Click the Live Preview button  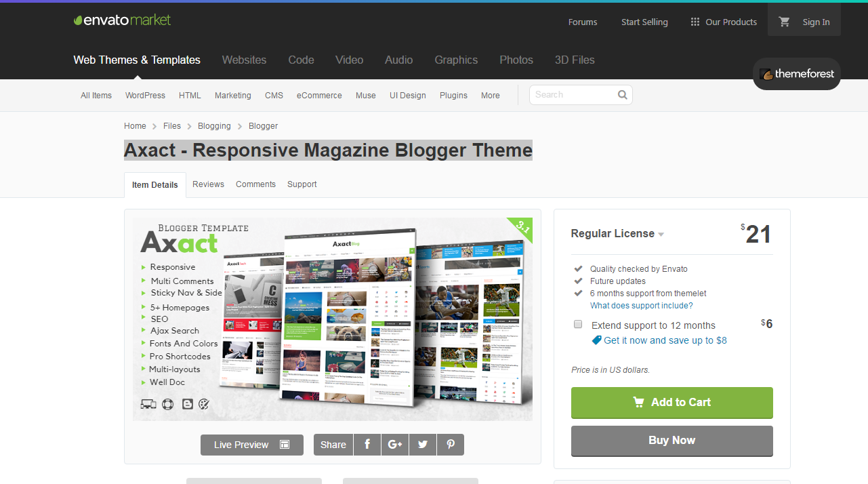click(x=252, y=445)
